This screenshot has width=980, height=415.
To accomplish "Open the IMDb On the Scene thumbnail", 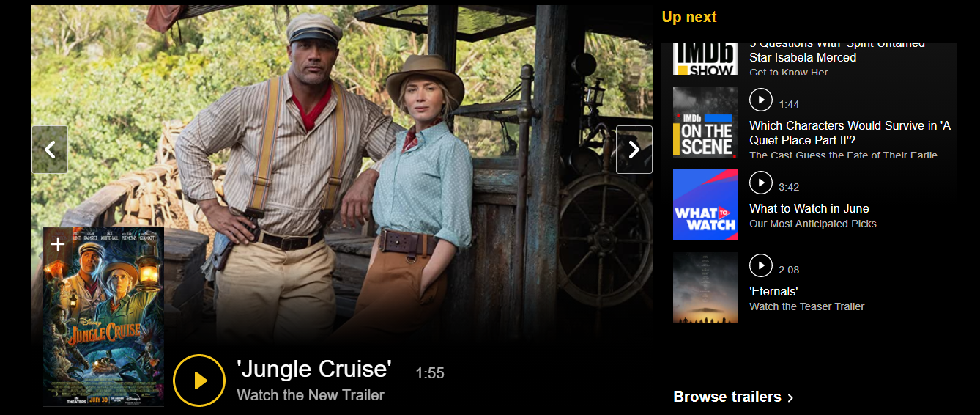I will tap(705, 122).
